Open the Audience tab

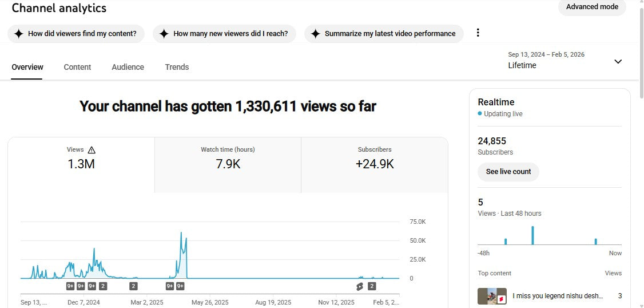pyautogui.click(x=128, y=67)
